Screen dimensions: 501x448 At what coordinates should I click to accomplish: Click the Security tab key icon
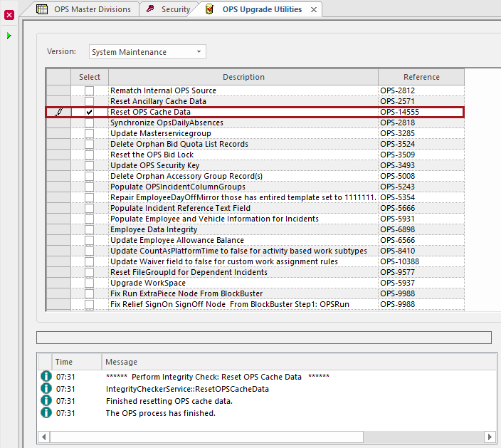tap(150, 9)
